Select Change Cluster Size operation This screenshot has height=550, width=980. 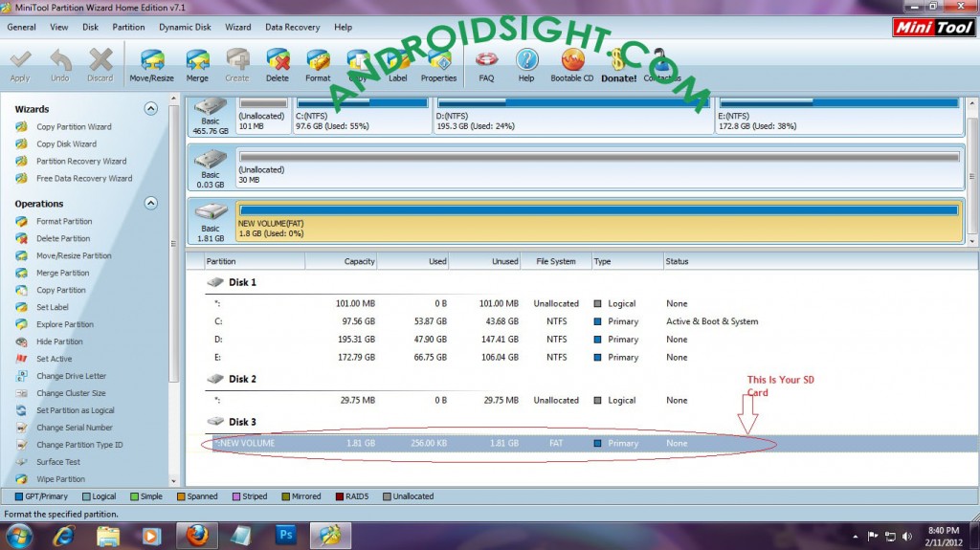click(x=71, y=393)
